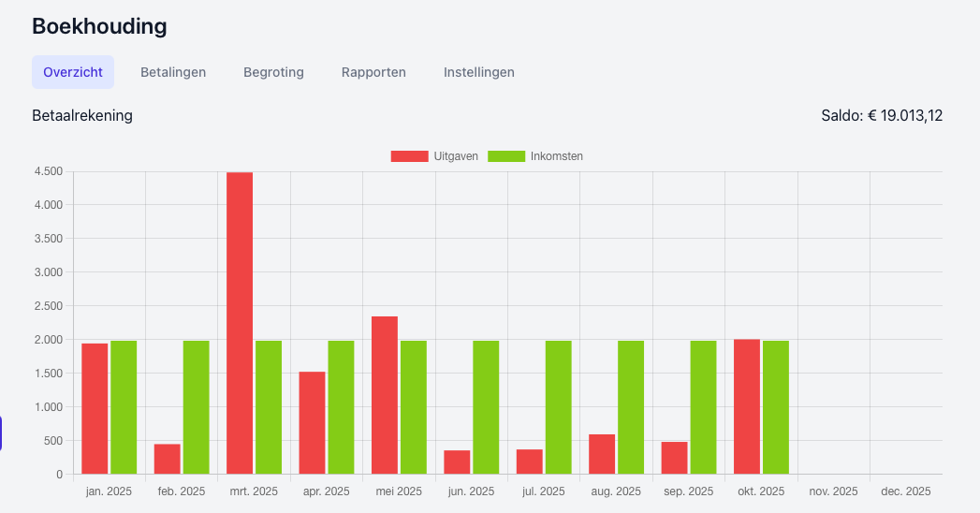Pick the red expenses bar for jul. 2025

pyautogui.click(x=530, y=462)
